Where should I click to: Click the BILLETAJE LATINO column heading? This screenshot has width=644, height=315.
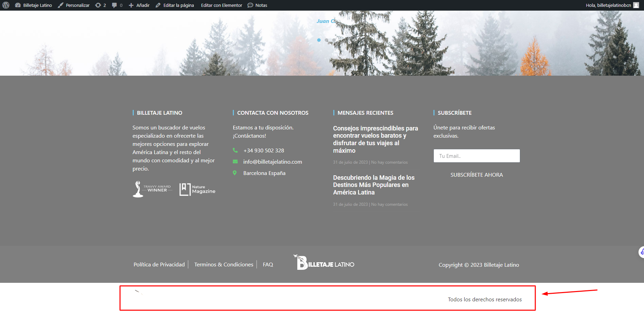159,113
